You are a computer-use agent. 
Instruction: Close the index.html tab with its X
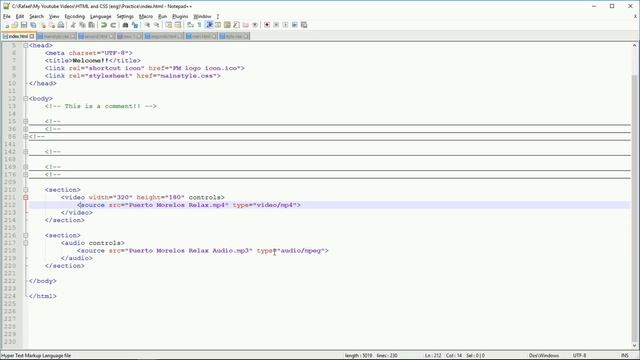(x=32, y=36)
